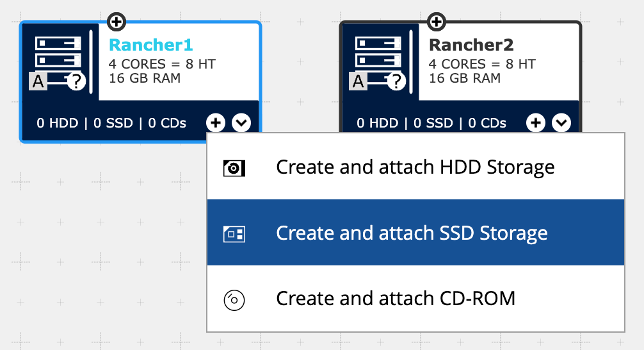Click the plus connector atop Rancher1

pos(116,22)
